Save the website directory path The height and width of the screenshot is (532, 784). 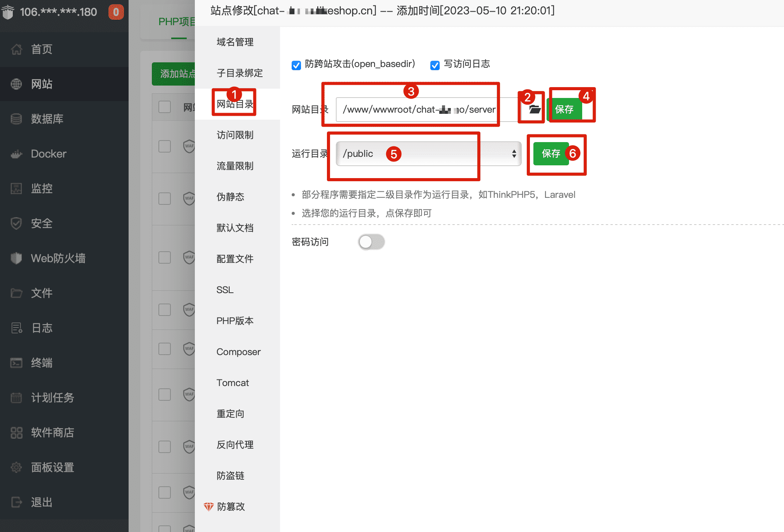click(564, 110)
